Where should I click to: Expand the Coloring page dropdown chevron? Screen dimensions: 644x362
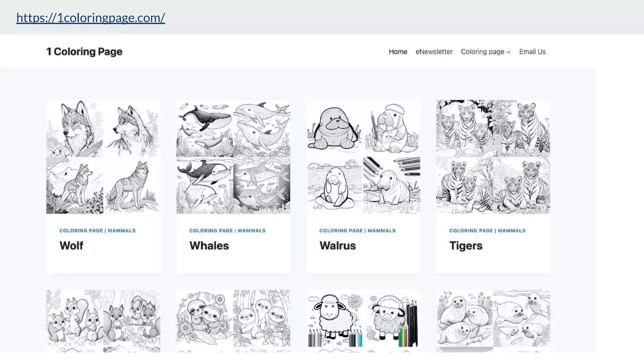tap(509, 52)
